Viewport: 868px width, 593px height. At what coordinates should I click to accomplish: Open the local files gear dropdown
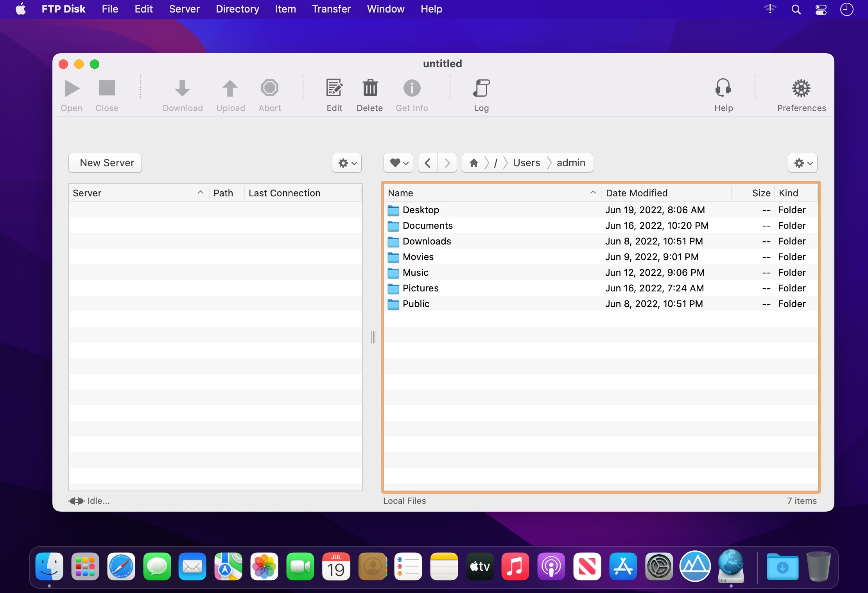[802, 163]
